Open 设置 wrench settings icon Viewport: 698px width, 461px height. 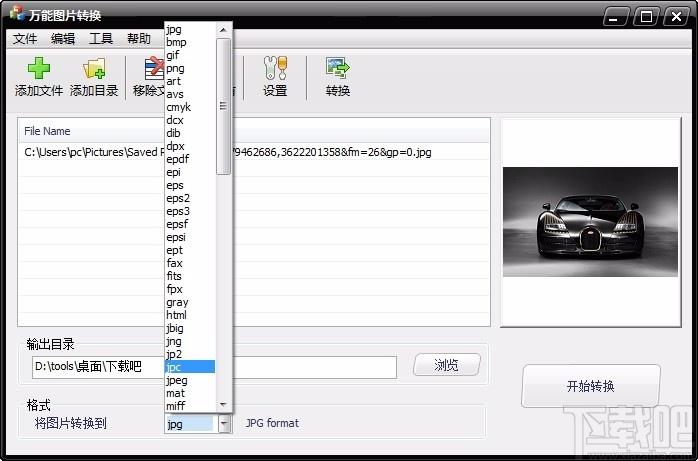[275, 68]
